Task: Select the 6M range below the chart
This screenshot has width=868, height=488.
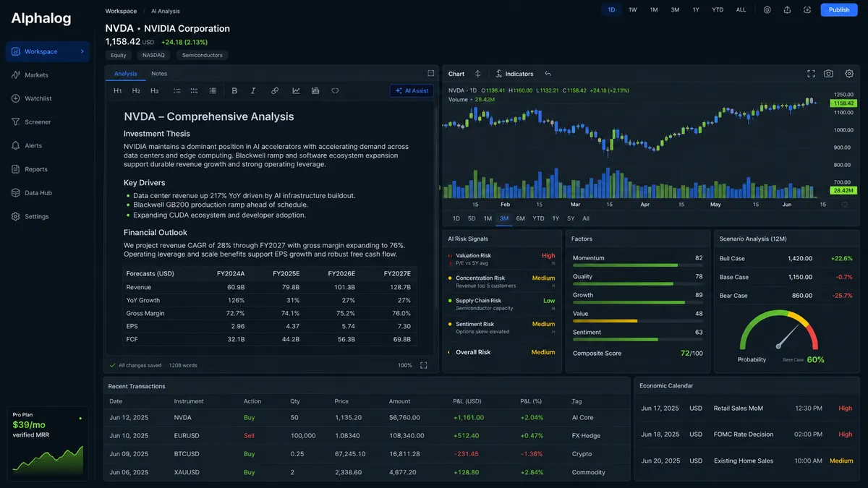Action: pos(521,218)
